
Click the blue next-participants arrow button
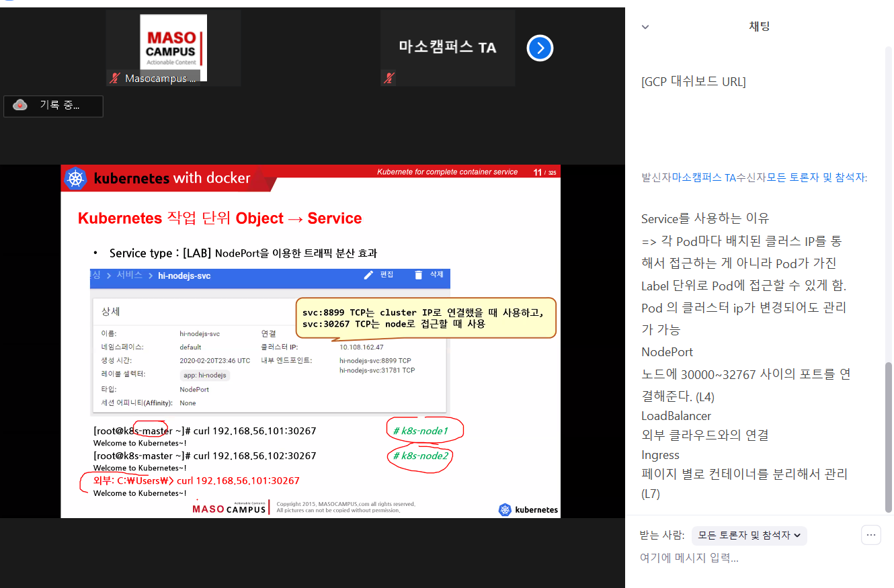[540, 48]
